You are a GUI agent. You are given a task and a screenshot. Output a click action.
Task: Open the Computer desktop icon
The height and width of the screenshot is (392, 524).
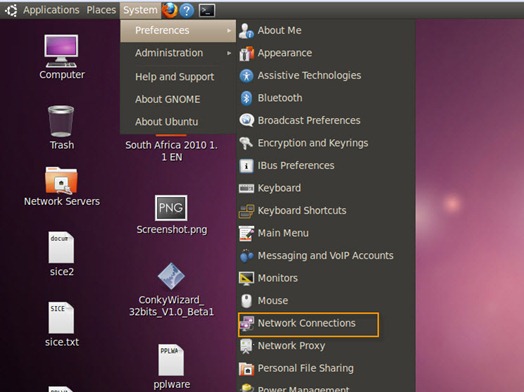(x=61, y=51)
